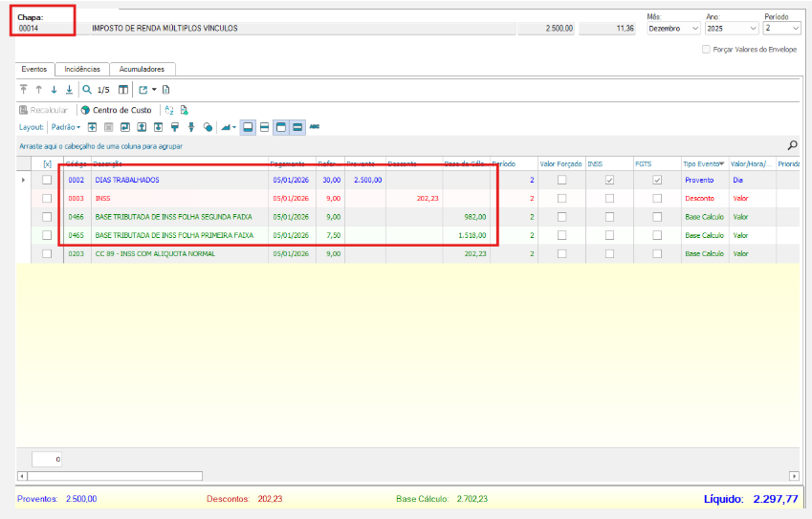Switch to the Eventos tab

[x=34, y=69]
